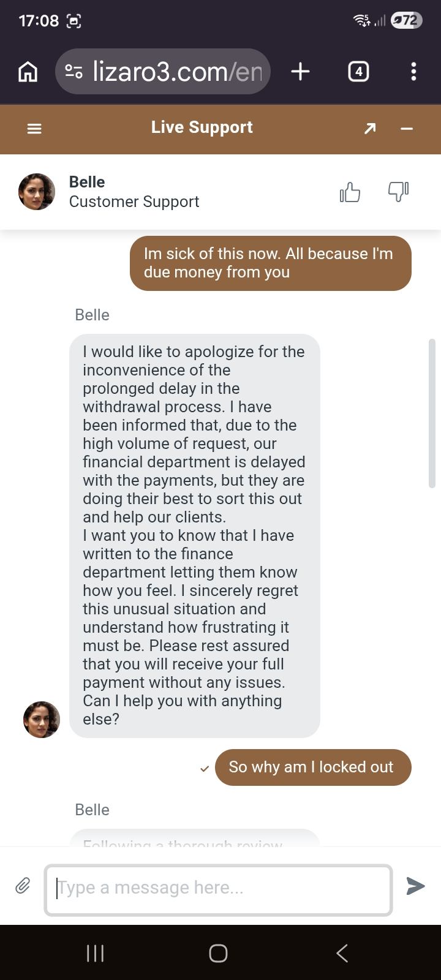The width and height of the screenshot is (441, 980).
Task: Send the message with arrow icon
Action: pos(415,886)
